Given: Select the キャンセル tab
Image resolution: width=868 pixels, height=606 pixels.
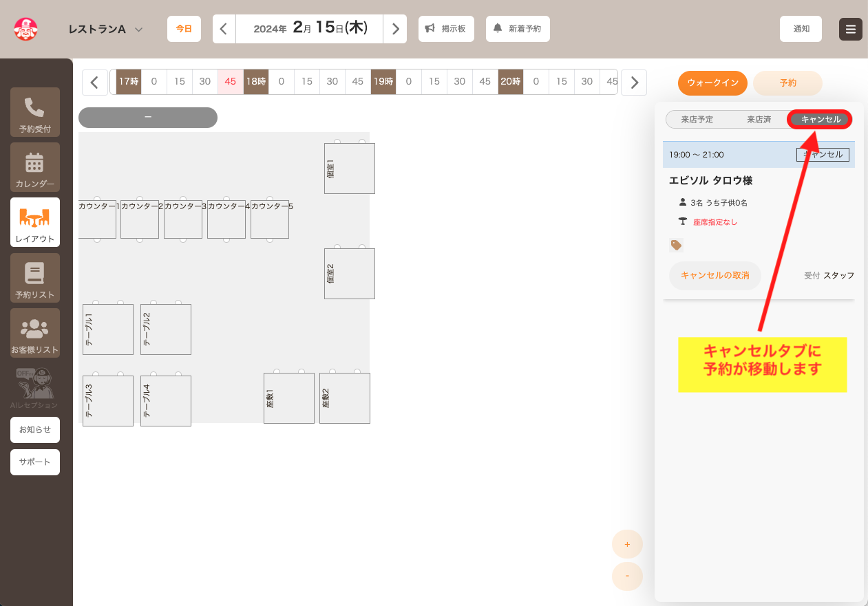Looking at the screenshot, I should click(821, 120).
